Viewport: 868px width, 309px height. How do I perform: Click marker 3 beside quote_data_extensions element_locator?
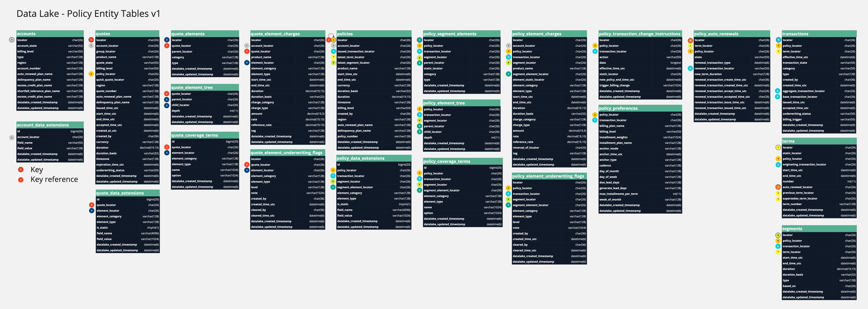(x=91, y=211)
